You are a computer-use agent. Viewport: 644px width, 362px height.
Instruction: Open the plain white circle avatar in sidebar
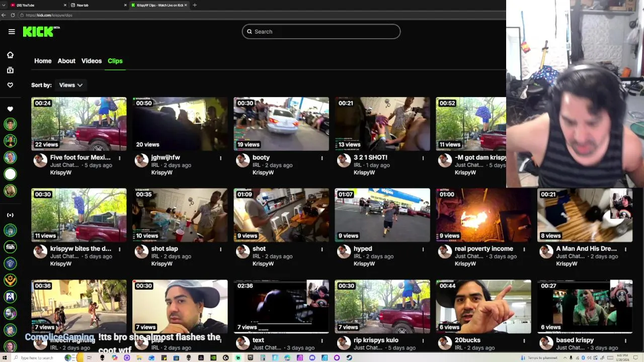pyautogui.click(x=10, y=174)
